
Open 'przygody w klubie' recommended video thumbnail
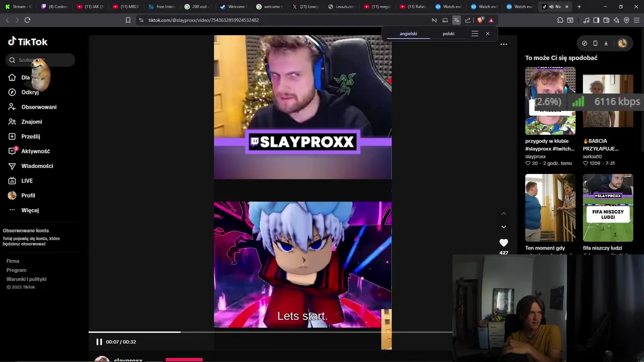point(550,101)
